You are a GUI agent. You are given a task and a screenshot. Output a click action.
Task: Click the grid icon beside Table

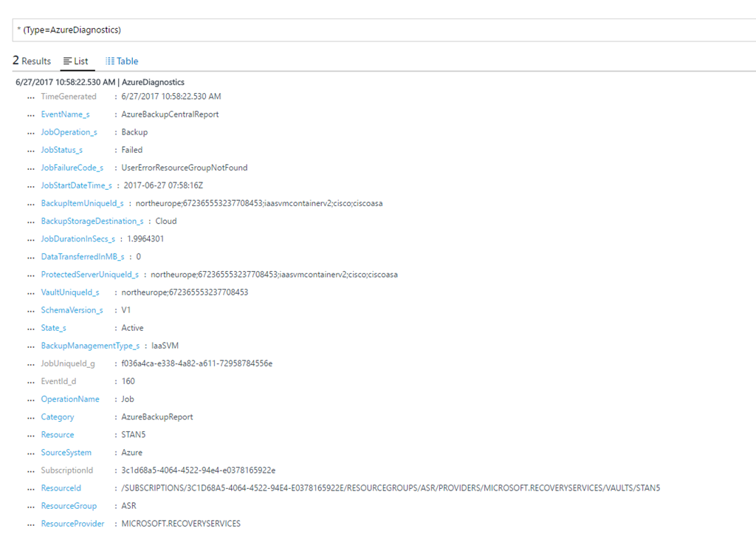pos(110,61)
